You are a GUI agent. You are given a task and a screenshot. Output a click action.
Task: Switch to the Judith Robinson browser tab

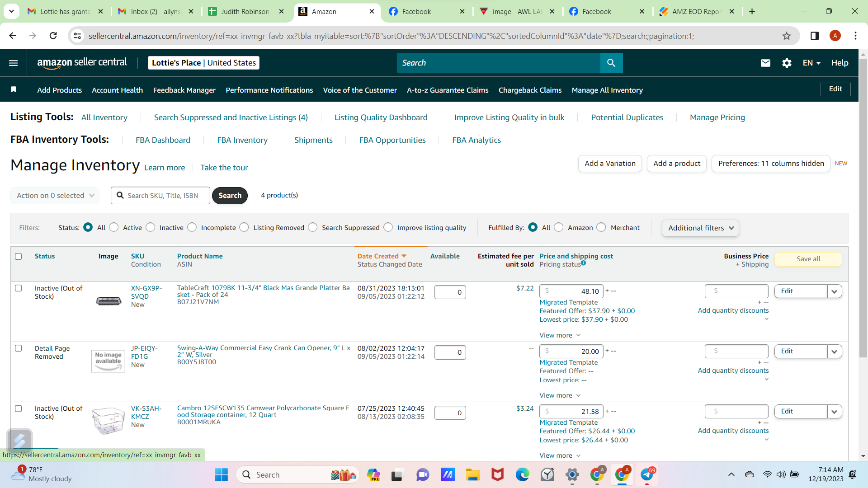click(x=246, y=11)
